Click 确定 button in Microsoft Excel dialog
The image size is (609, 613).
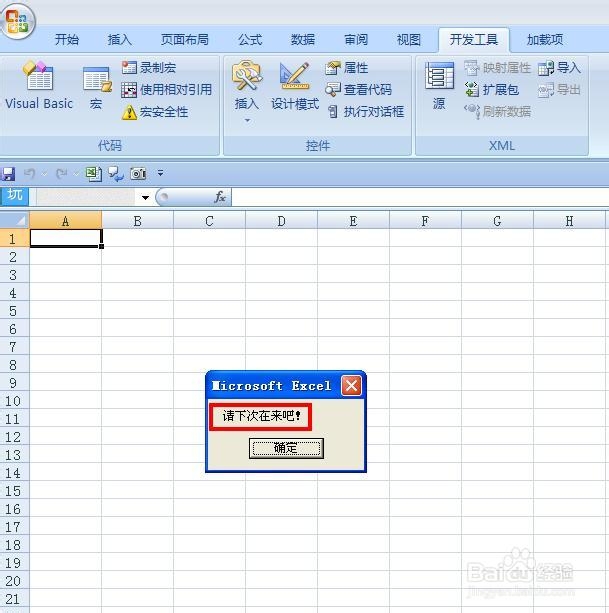point(286,448)
